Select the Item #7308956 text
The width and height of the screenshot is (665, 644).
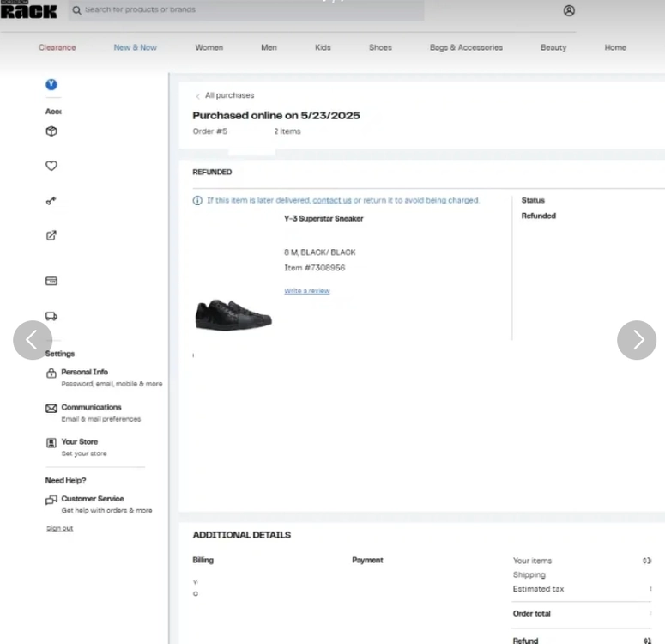pyautogui.click(x=315, y=268)
